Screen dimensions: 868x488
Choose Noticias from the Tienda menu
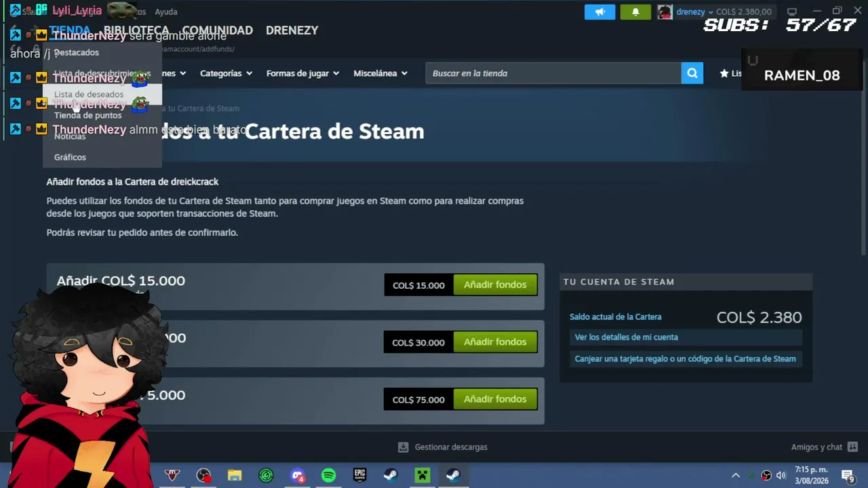point(102,136)
